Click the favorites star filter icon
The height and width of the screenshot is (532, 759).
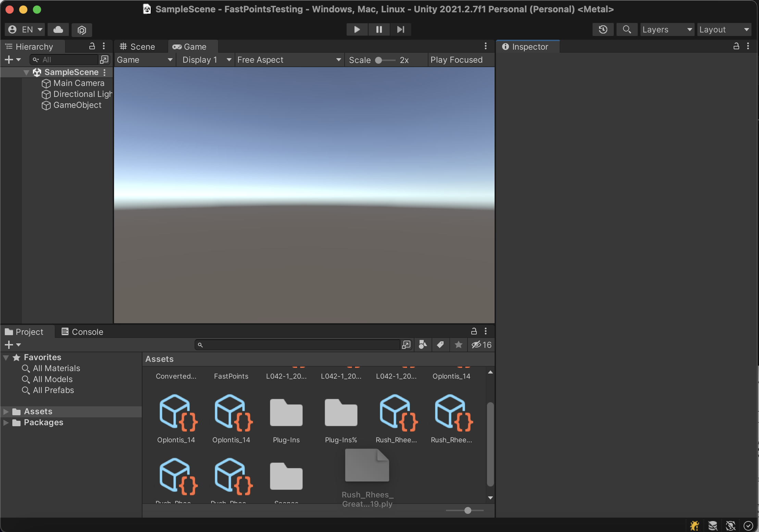coord(459,345)
